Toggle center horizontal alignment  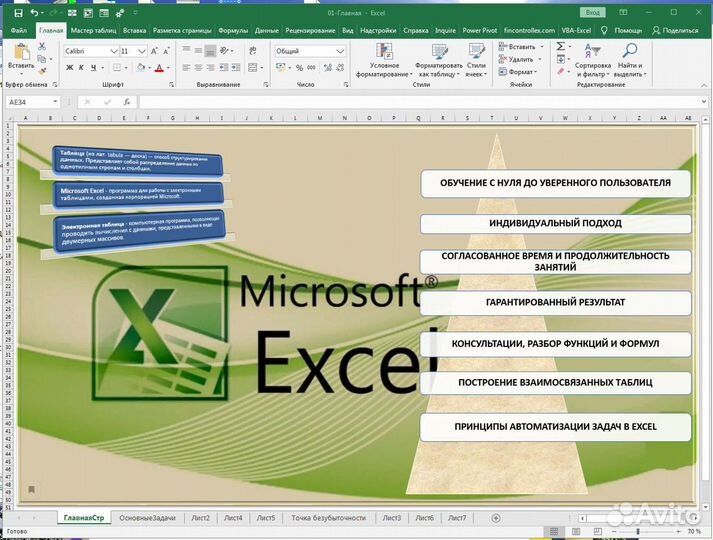click(x=198, y=68)
